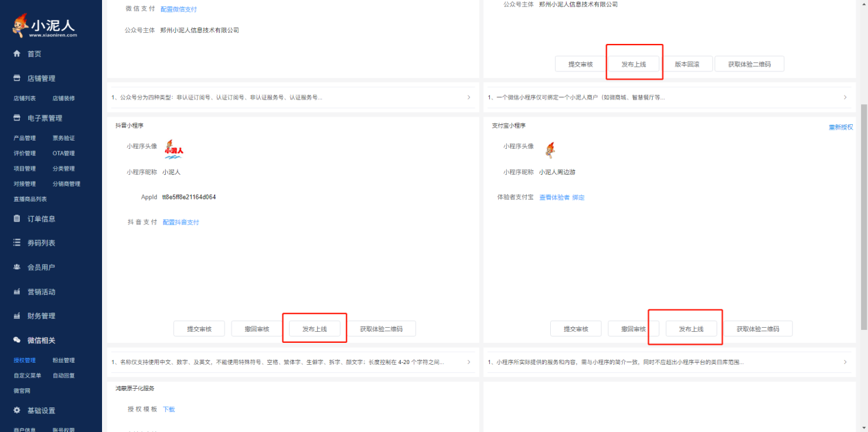Click 撤回审核 in the 抖音小程序 panel
Screen dimensions: 868x432
[257, 329]
